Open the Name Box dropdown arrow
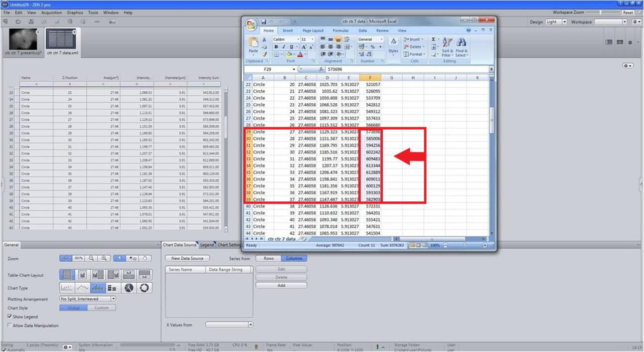 pyautogui.click(x=294, y=69)
